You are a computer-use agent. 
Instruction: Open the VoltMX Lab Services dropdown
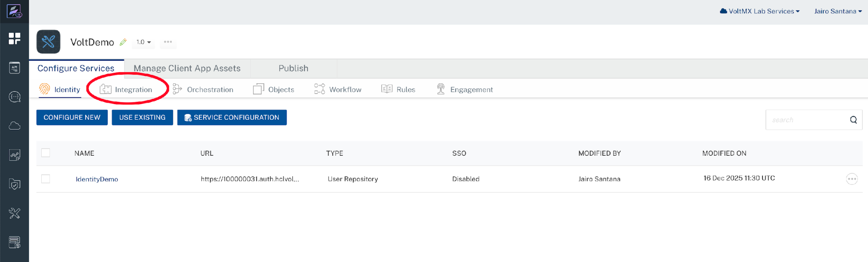click(760, 11)
